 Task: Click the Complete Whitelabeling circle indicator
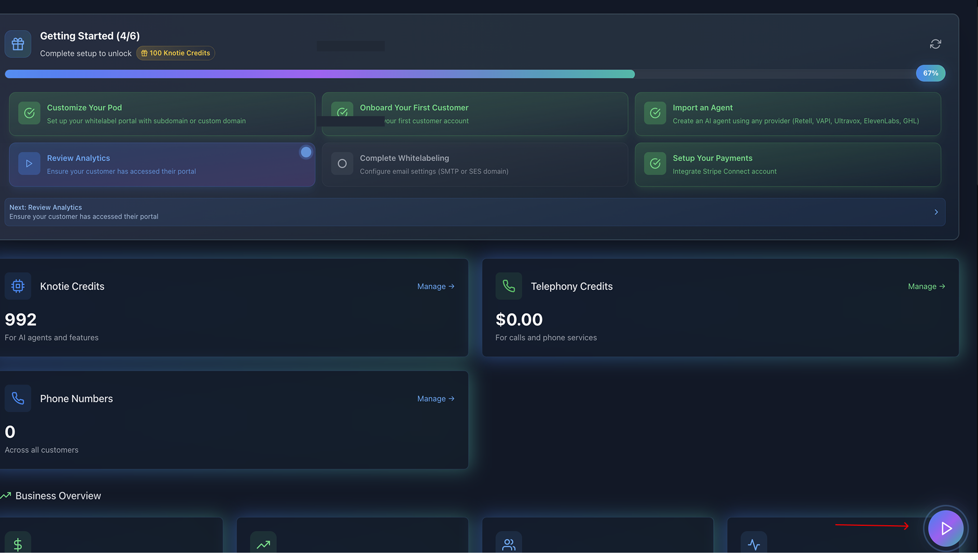[x=342, y=163]
